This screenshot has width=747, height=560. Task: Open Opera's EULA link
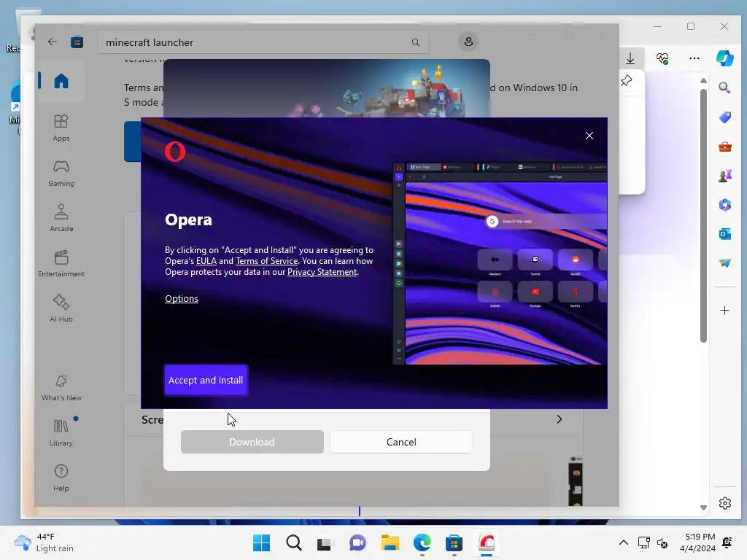point(206,261)
